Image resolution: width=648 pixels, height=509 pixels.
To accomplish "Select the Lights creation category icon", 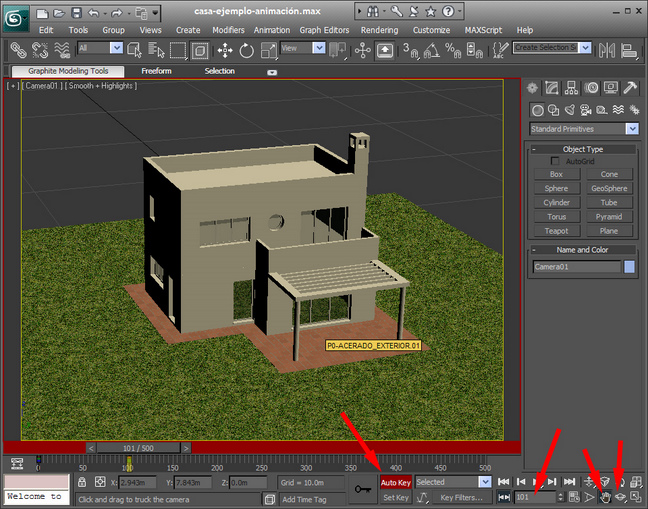I will click(x=571, y=110).
